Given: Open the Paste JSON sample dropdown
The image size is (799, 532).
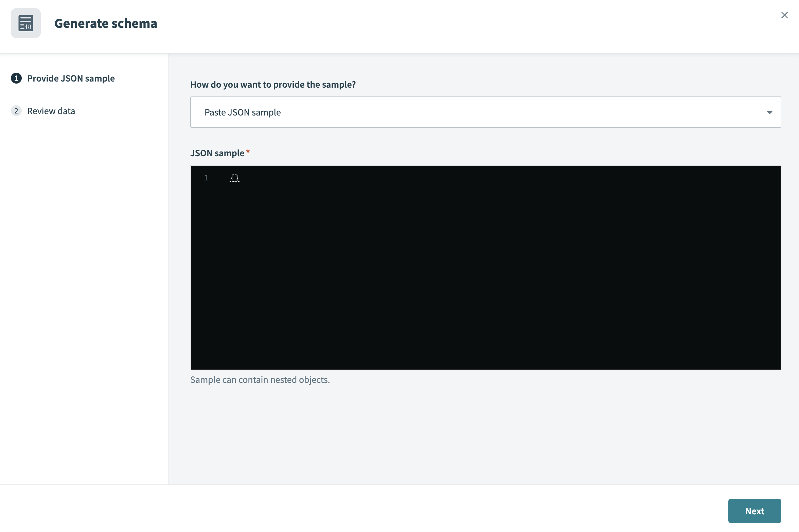Looking at the screenshot, I should (485, 112).
